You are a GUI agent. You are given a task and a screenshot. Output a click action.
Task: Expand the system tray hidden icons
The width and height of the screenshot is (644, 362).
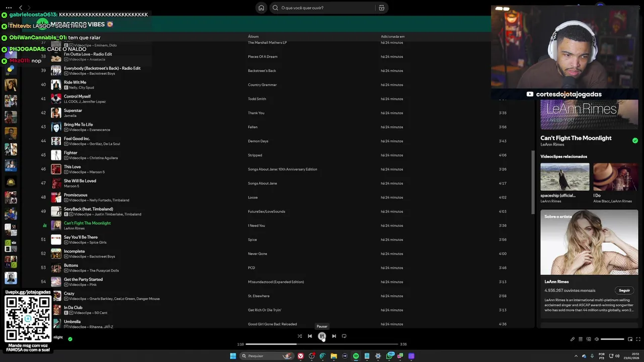(576, 356)
